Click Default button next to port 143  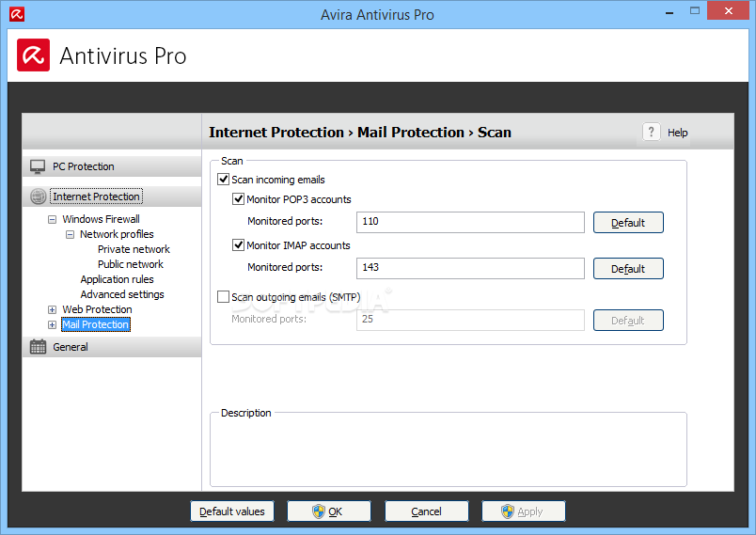click(628, 269)
